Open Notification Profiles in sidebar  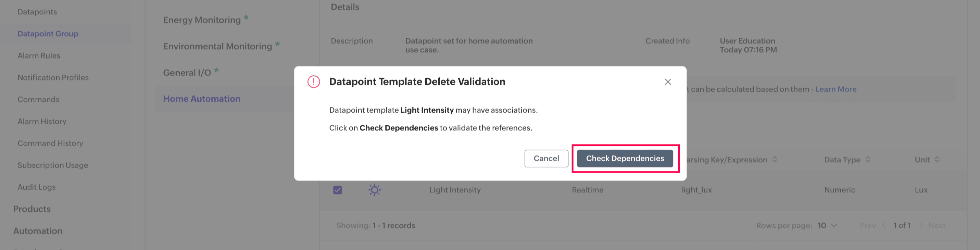click(x=53, y=78)
